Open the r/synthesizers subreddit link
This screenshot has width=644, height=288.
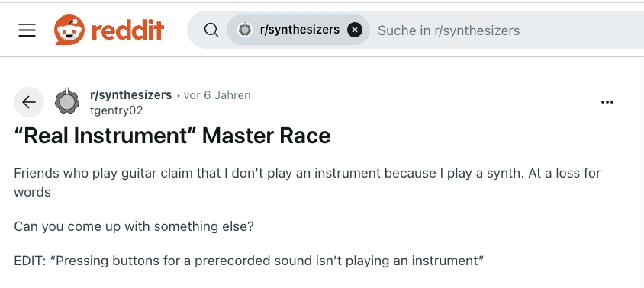131,95
